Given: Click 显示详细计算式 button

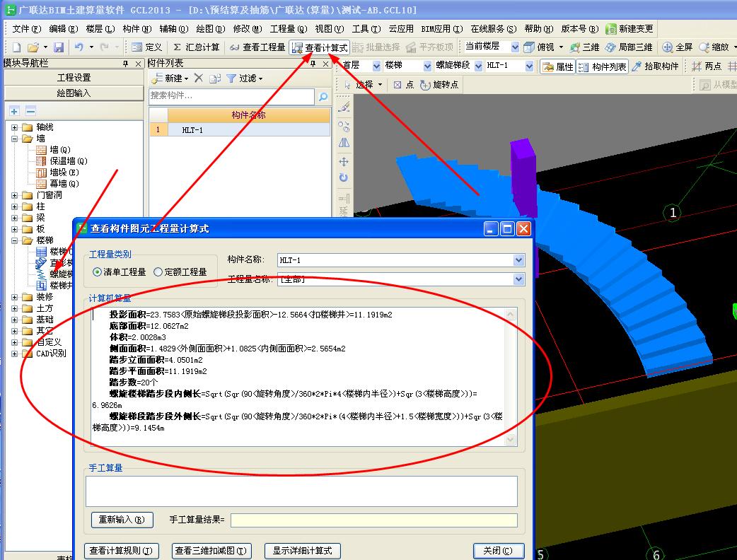Looking at the screenshot, I should (303, 551).
